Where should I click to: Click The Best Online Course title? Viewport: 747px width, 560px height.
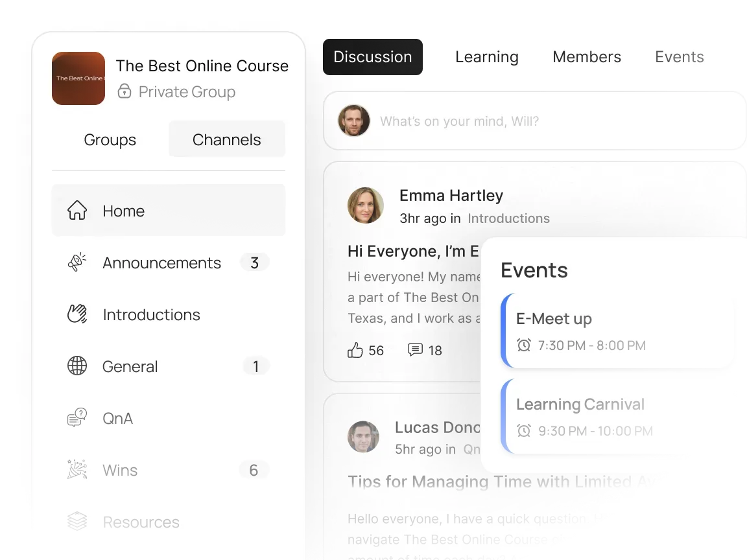[x=202, y=65]
